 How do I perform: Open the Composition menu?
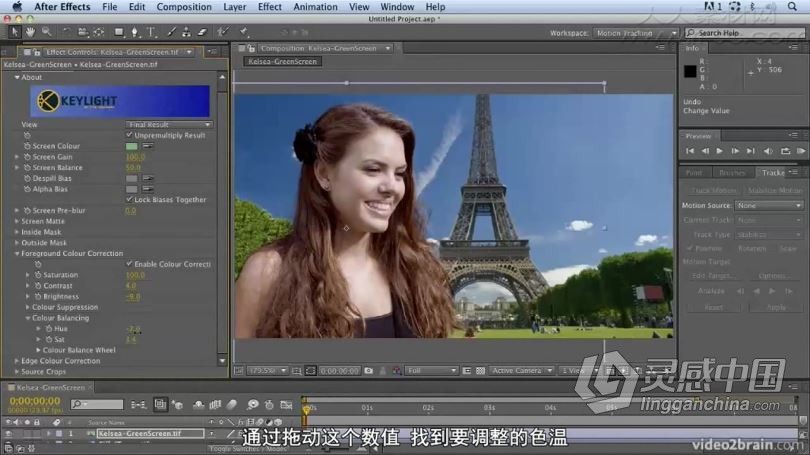(x=184, y=7)
